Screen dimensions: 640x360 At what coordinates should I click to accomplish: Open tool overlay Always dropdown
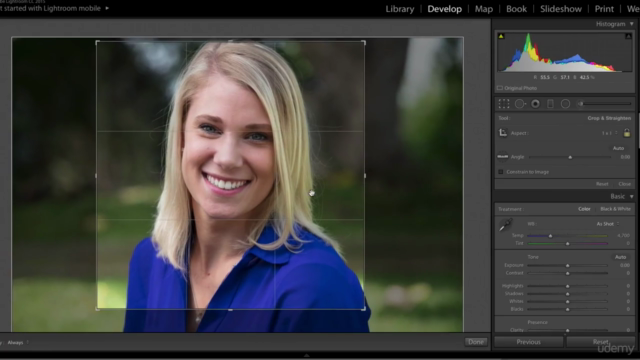click(x=18, y=342)
